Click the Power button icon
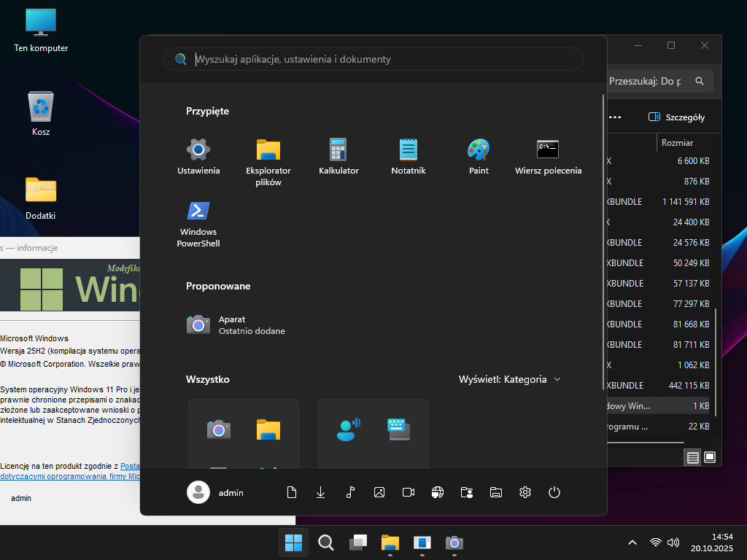747x560 pixels. coord(554,492)
